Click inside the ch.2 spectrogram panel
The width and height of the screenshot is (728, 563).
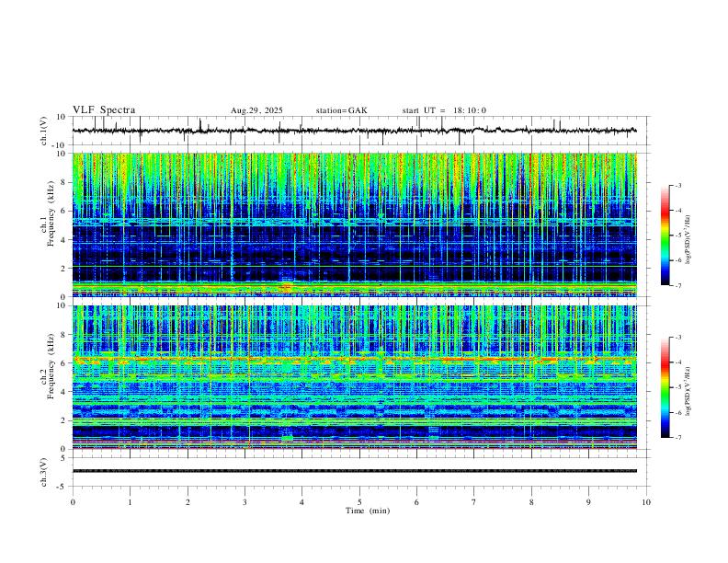pos(355,377)
